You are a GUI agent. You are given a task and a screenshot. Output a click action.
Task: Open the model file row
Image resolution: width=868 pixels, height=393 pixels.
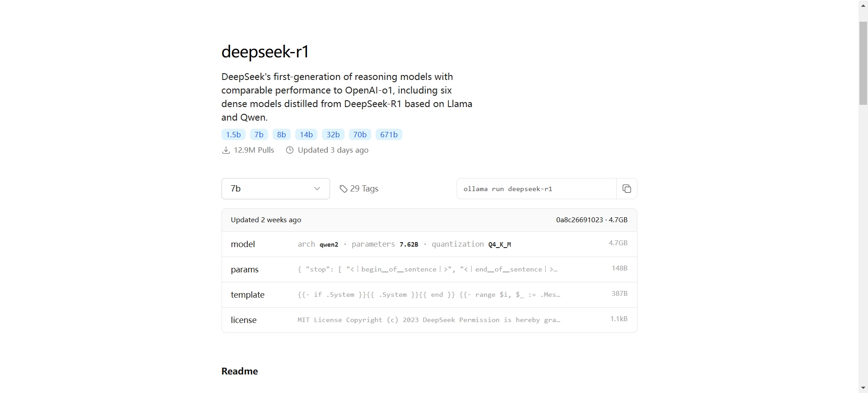click(429, 244)
